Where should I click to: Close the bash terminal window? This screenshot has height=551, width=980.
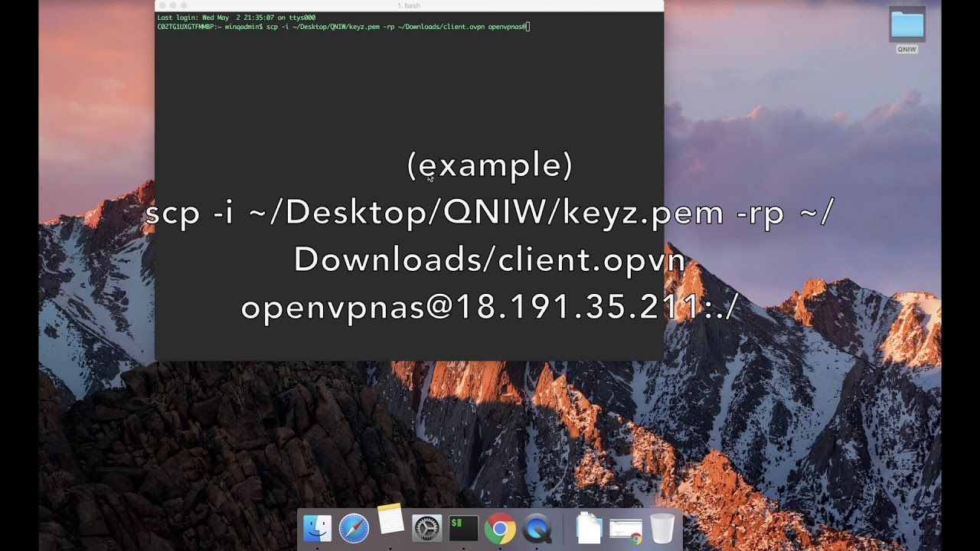[x=162, y=5]
